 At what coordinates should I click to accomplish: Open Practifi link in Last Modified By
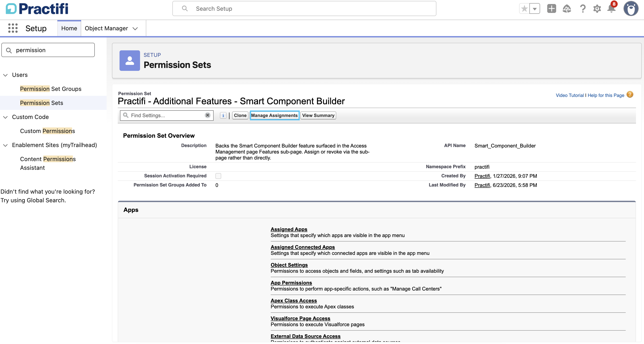(482, 185)
